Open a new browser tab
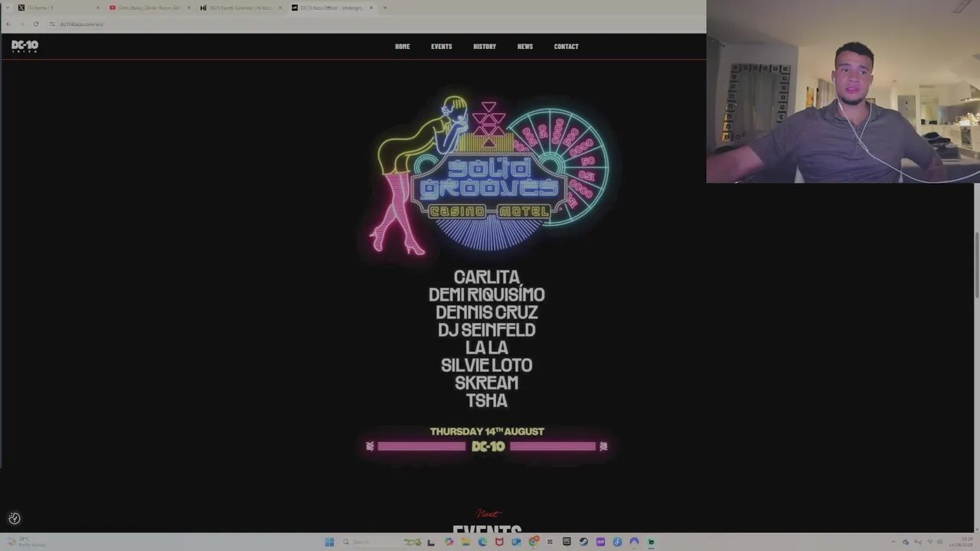 [384, 8]
